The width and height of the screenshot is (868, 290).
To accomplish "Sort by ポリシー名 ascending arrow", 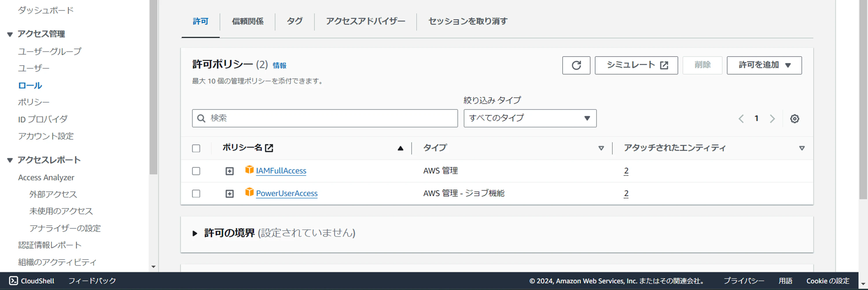I will 400,148.
